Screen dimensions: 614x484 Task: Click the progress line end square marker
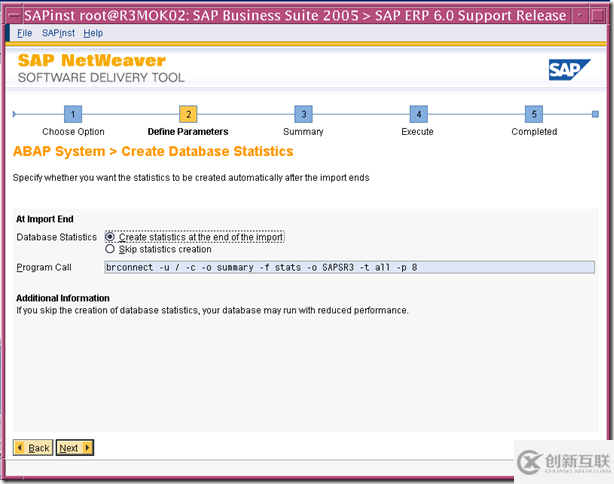tap(595, 114)
